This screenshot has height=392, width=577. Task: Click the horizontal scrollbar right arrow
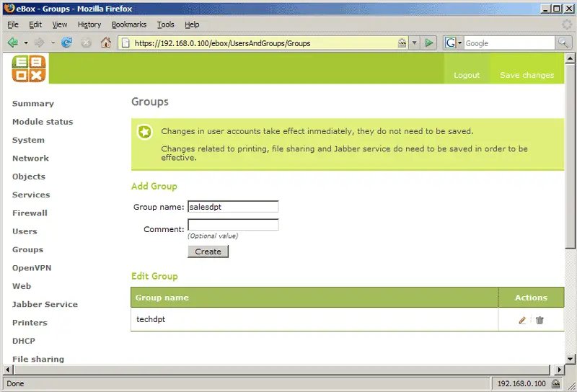[x=560, y=370]
